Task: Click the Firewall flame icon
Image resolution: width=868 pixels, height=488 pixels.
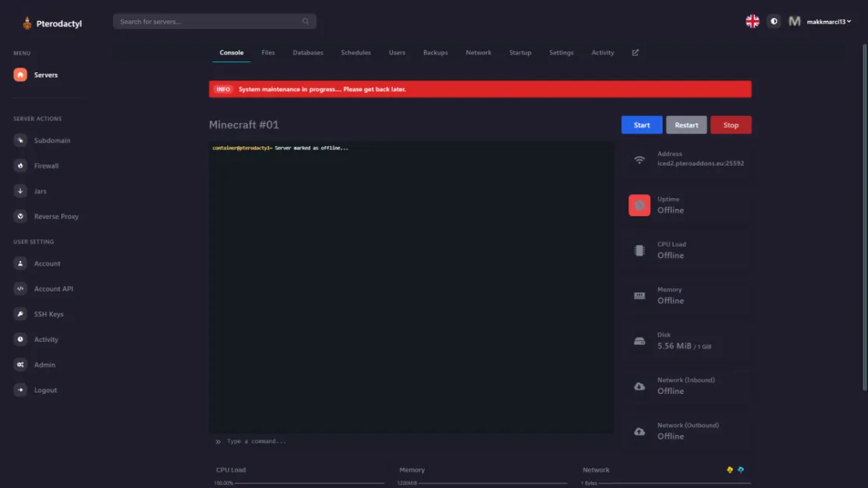Action: pyautogui.click(x=20, y=166)
